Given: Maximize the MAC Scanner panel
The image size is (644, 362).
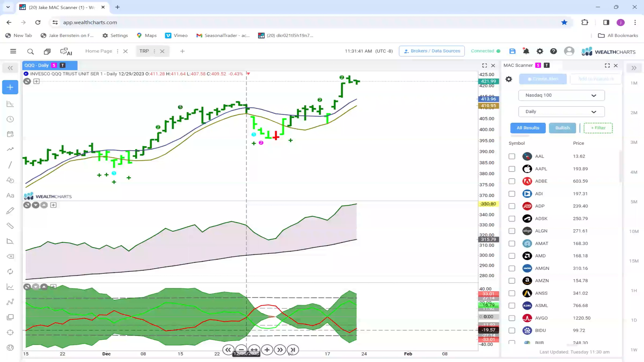Looking at the screenshot, I should [x=607, y=65].
